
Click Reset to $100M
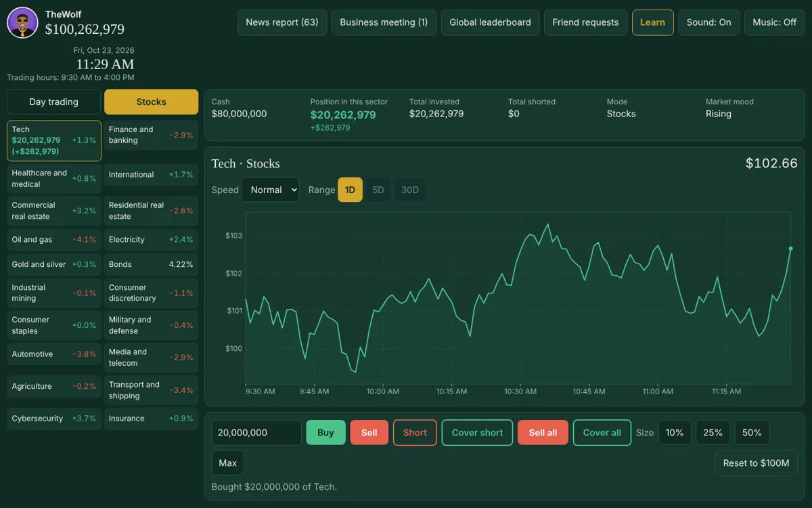point(757,463)
